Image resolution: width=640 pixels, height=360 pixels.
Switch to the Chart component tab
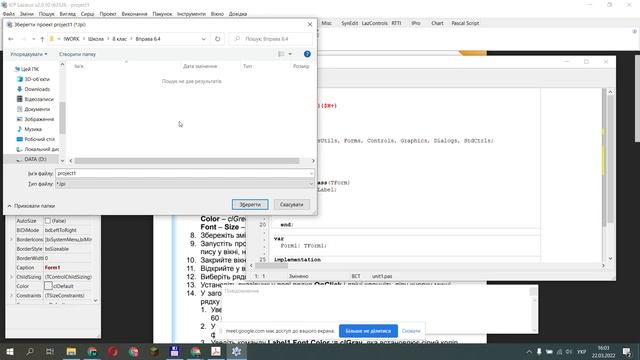click(437, 23)
